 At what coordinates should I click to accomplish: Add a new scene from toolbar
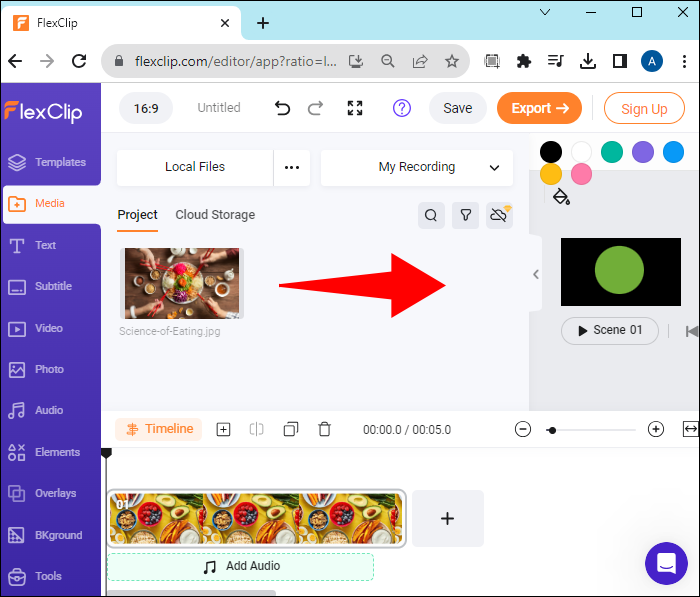click(x=223, y=430)
